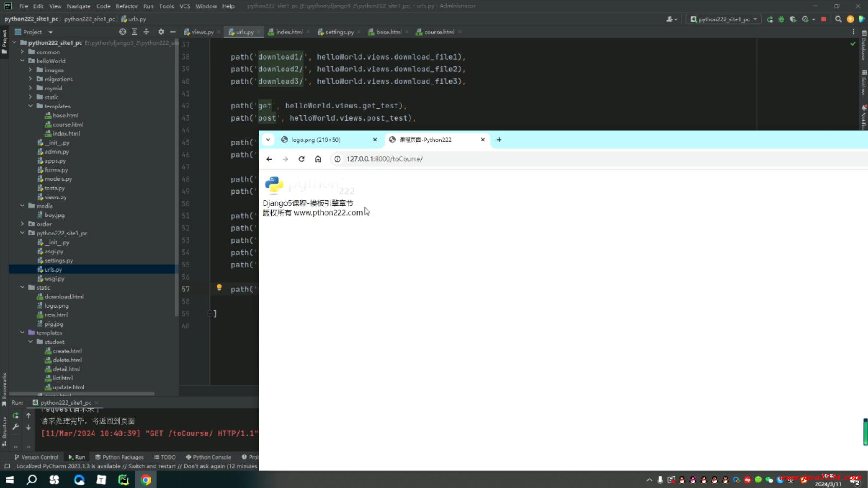The height and width of the screenshot is (488, 868).
Task: Expand the order folder
Action: (22, 224)
